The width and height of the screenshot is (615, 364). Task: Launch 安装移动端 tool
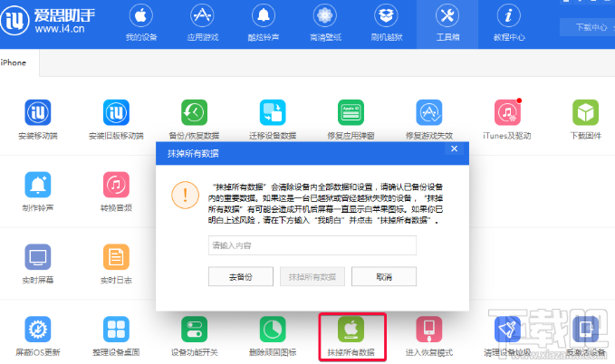(38, 120)
